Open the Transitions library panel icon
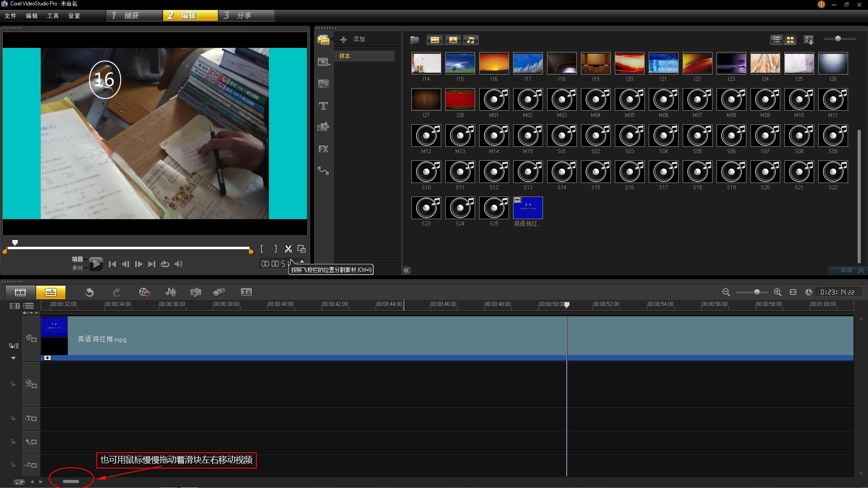 tap(323, 84)
